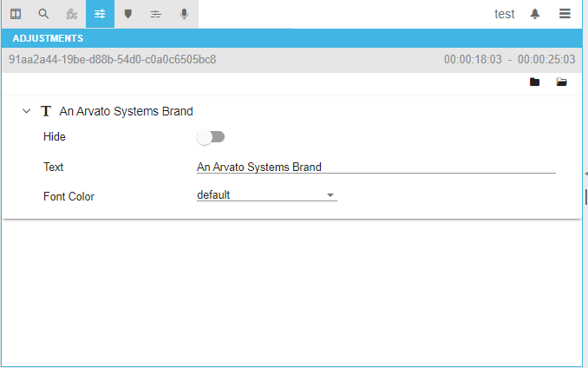Collapse the An Arvato Systems Brand section
This screenshot has height=368, width=588.
27,111
